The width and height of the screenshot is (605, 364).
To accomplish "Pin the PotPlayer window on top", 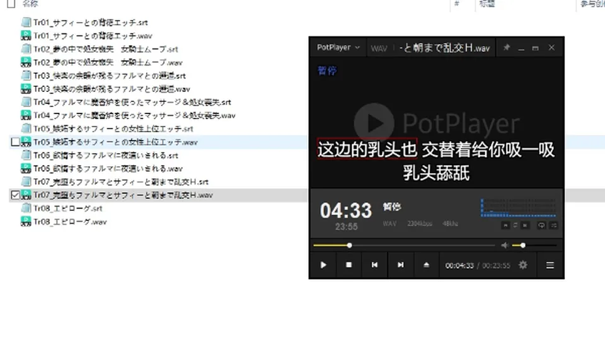I will [507, 47].
